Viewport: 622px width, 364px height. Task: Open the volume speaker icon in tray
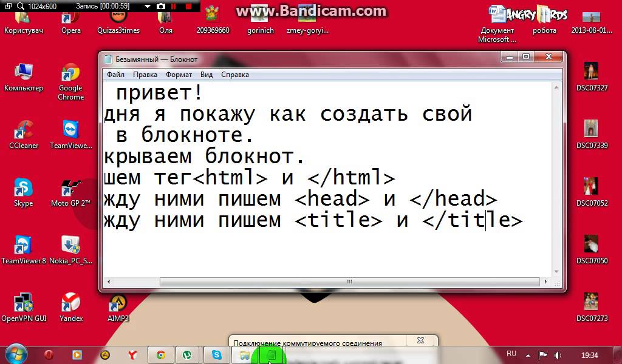[x=558, y=355]
